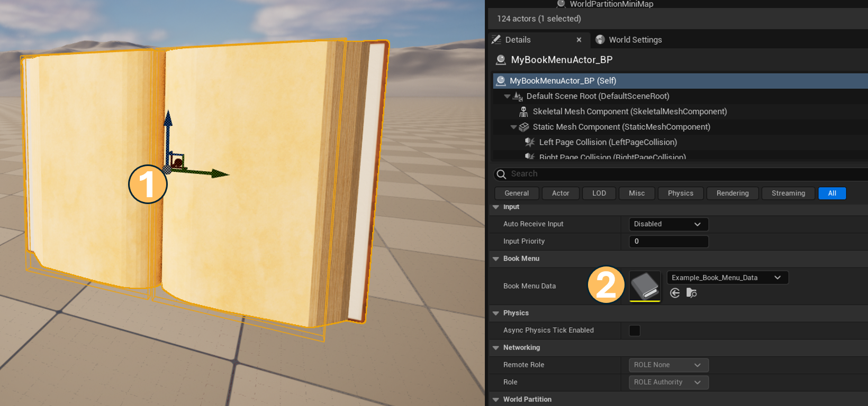This screenshot has height=406, width=868.
Task: Click the Details search field
Action: coord(681,174)
